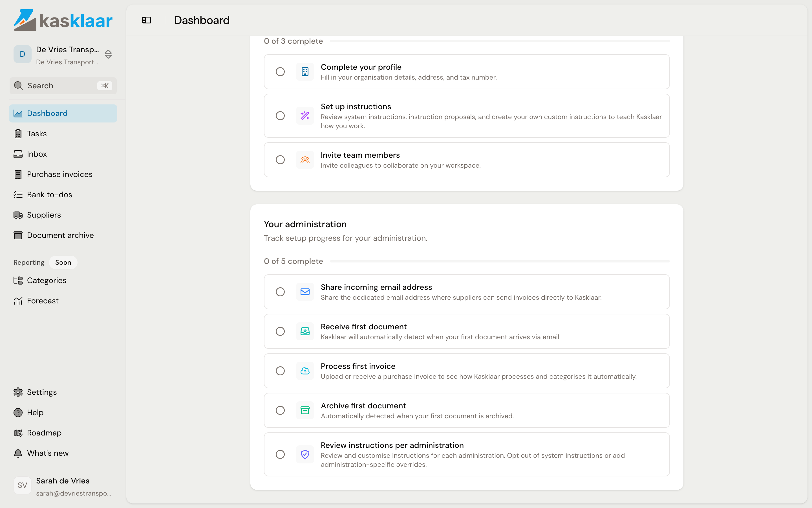The width and height of the screenshot is (812, 508).
Task: Open Tasks in the sidebar
Action: pos(63,134)
